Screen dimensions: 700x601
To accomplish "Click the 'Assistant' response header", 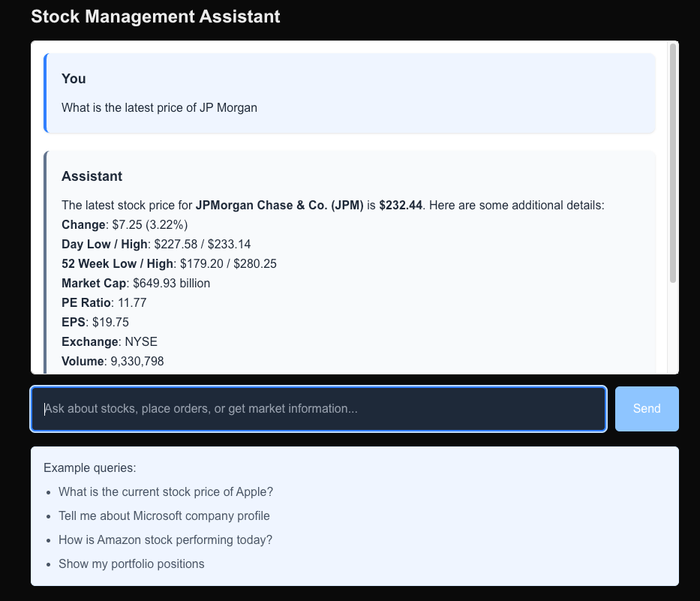I will pyautogui.click(x=92, y=176).
